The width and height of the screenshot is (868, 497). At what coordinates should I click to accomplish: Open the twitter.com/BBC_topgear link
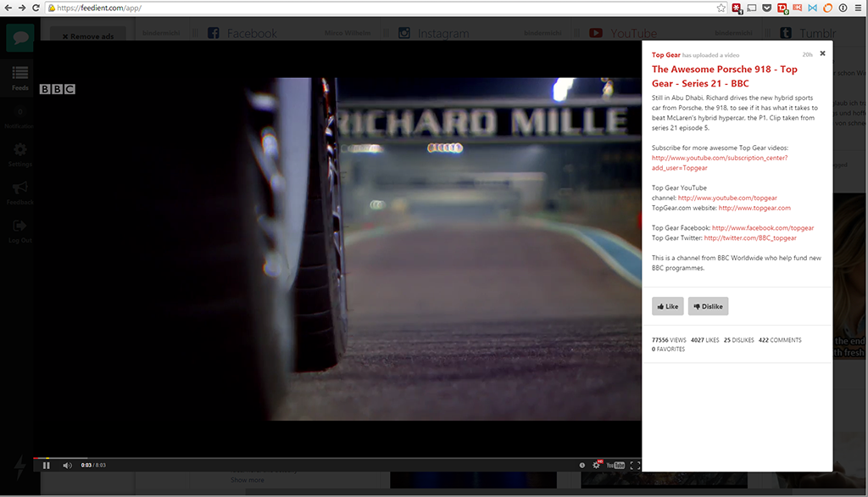coord(750,237)
